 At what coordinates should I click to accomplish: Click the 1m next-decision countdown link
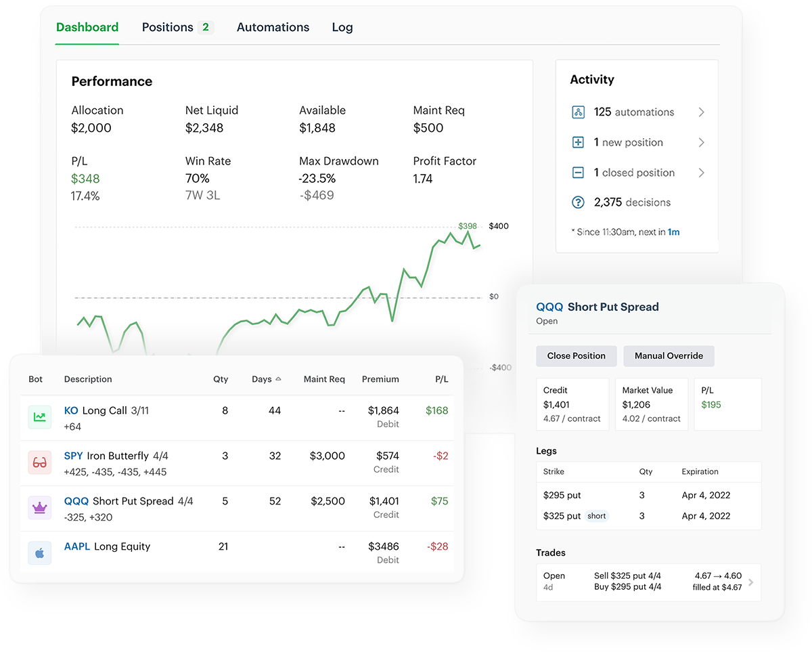673,232
